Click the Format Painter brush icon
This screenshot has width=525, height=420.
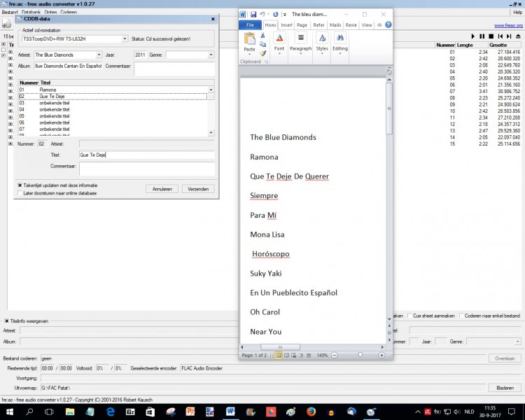point(263,52)
